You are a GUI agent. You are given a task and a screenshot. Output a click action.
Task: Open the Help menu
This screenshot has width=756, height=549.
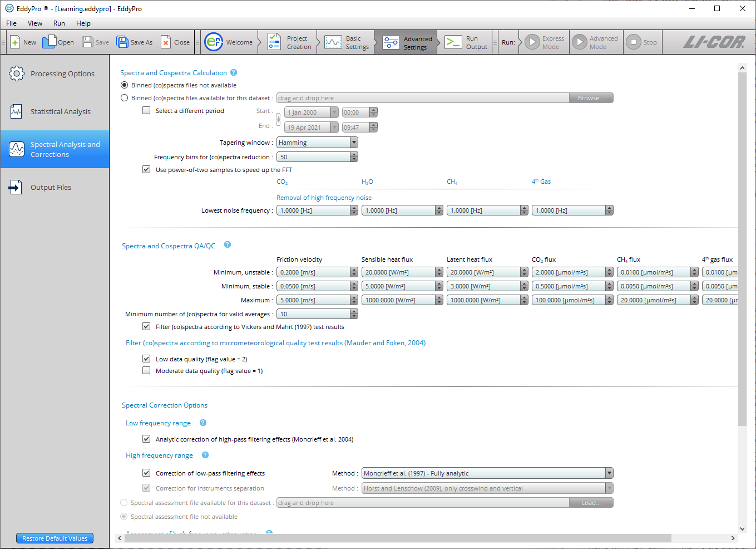coord(83,23)
